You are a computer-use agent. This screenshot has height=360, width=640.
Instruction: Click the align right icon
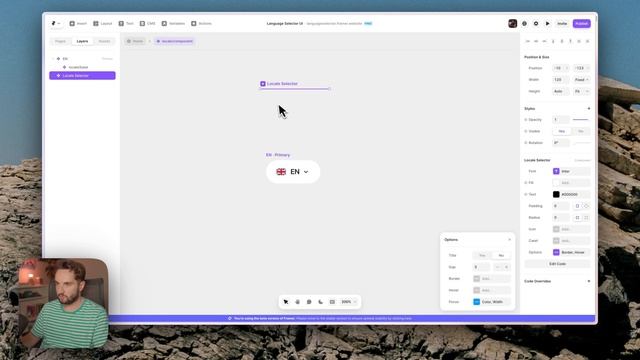pos(544,41)
